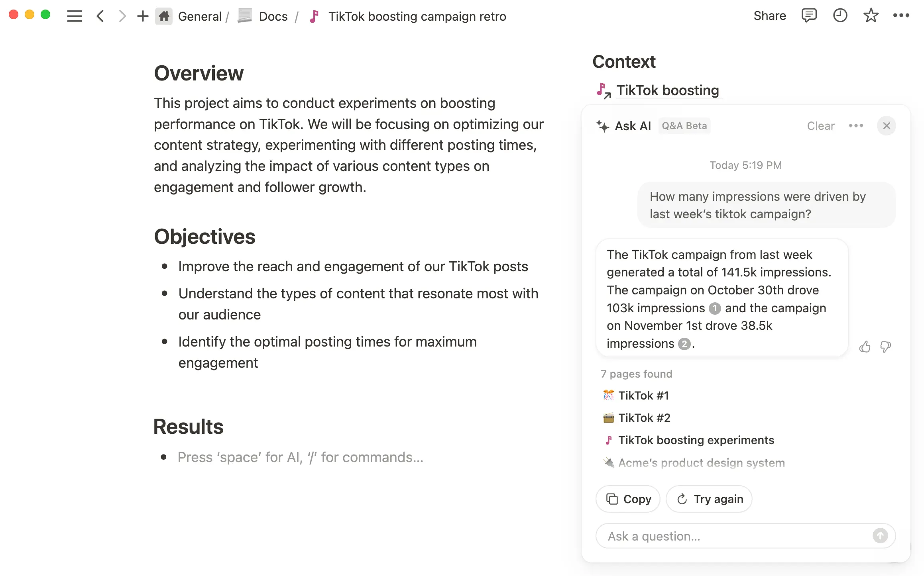
Task: Copy the AI answer
Action: 627,499
